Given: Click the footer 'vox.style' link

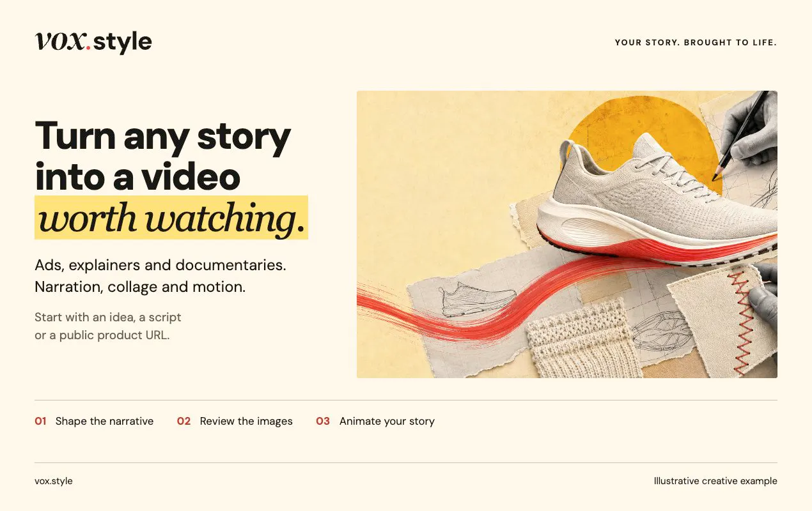Looking at the screenshot, I should pos(54,481).
